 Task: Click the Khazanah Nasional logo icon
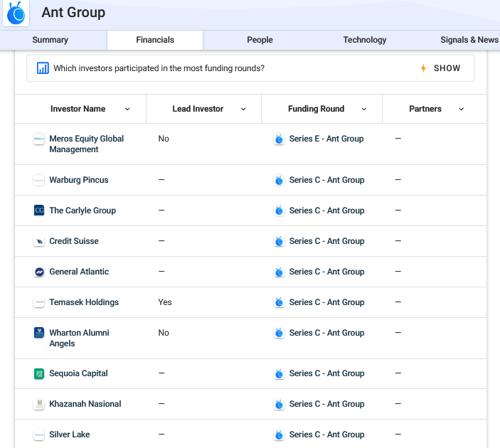coord(39,405)
